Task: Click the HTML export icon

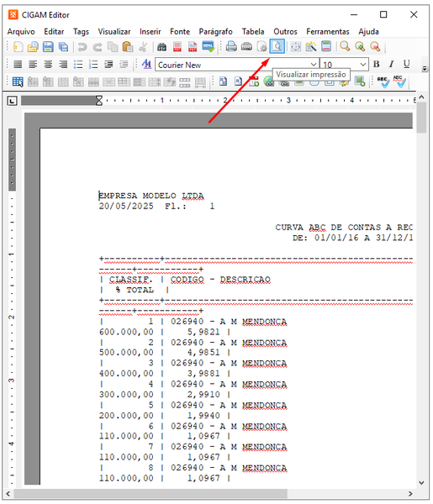Action: [209, 46]
